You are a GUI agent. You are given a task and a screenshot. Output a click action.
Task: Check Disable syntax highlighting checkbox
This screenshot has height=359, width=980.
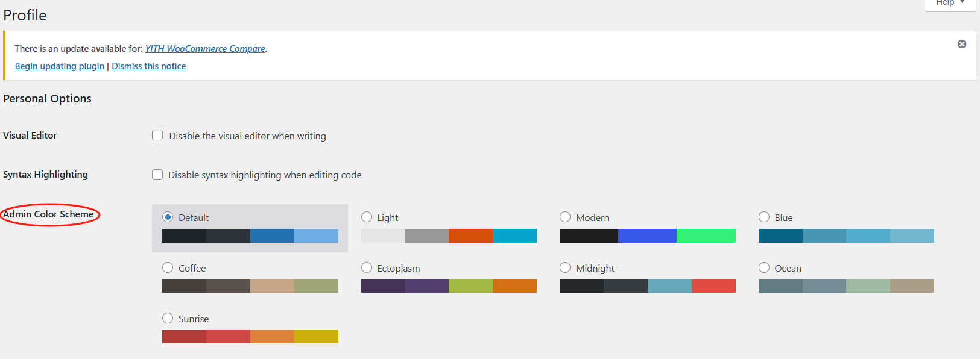coord(157,175)
